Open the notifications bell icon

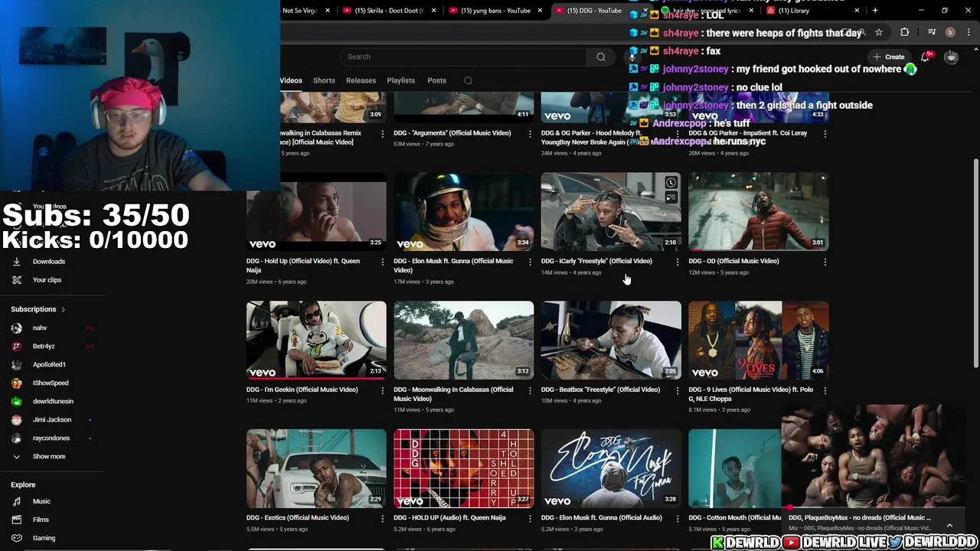click(926, 57)
